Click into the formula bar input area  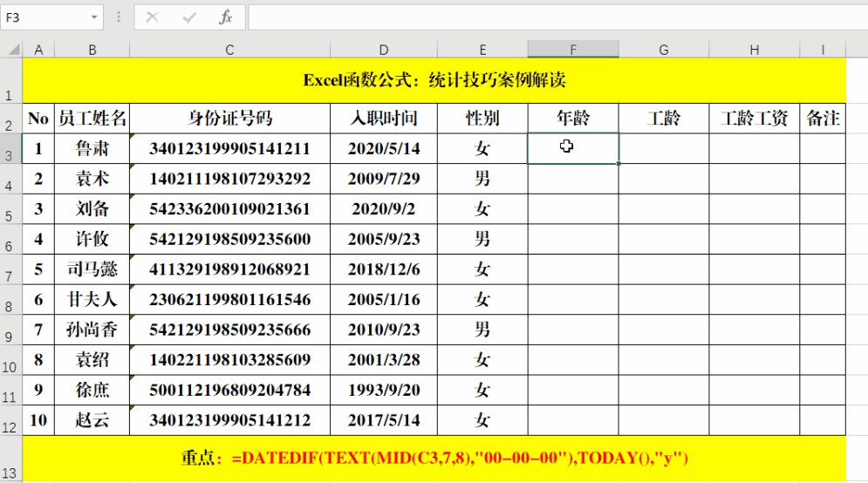point(558,17)
